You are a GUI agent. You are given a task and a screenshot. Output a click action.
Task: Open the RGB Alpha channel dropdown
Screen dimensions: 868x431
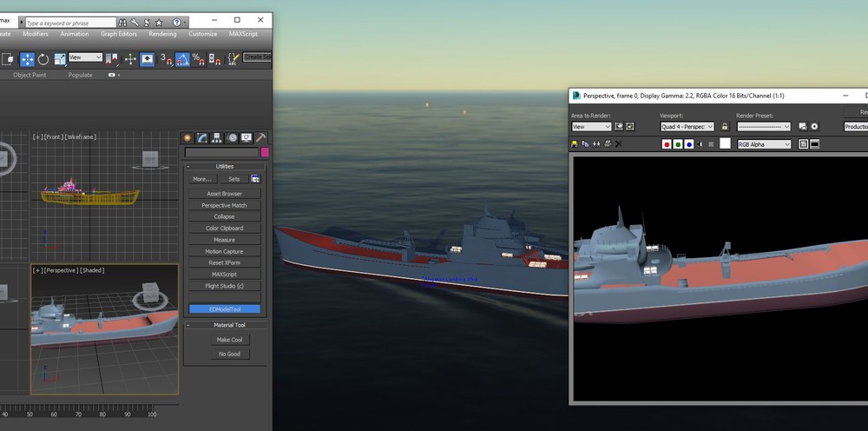coord(764,144)
